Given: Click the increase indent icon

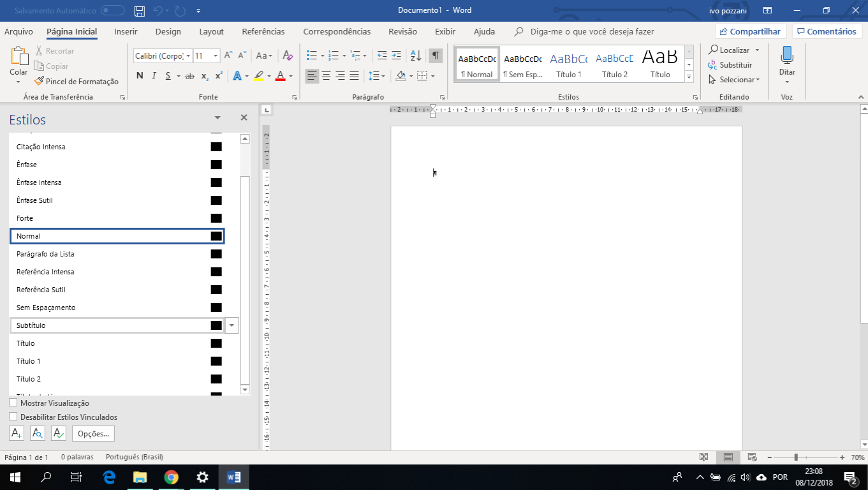Looking at the screenshot, I should 396,56.
